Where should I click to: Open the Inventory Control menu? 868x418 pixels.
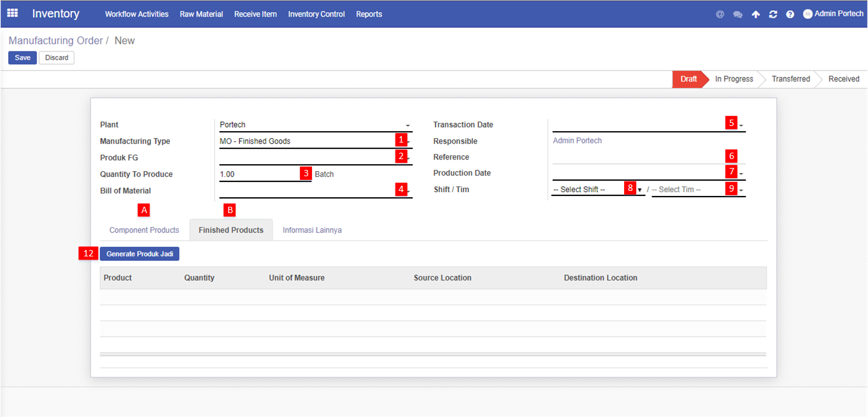coord(316,14)
